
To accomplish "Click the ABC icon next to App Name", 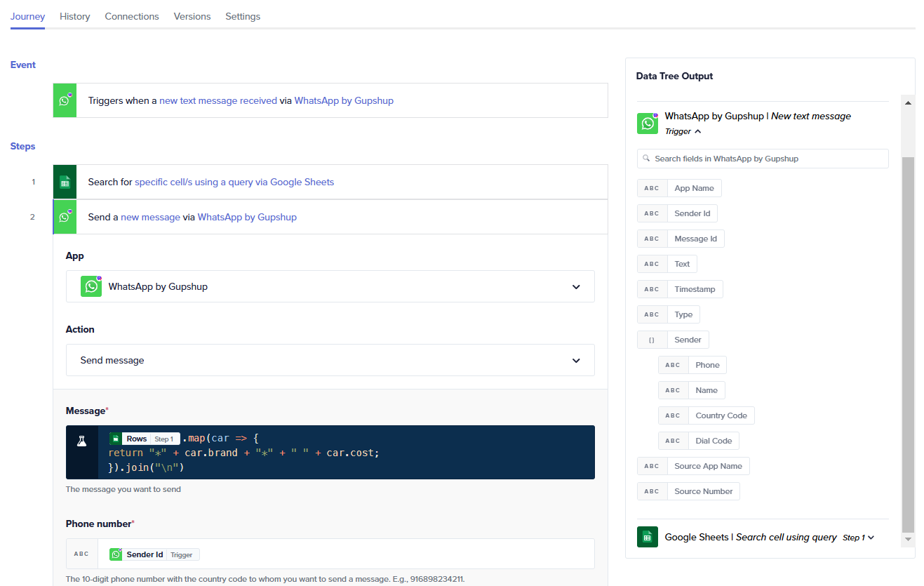I will (652, 188).
